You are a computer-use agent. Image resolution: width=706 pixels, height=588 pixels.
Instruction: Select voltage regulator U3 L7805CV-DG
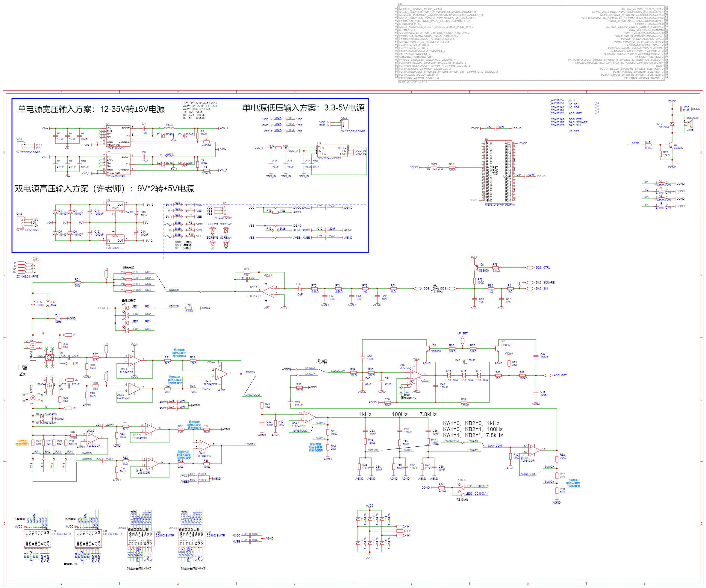click(116, 206)
